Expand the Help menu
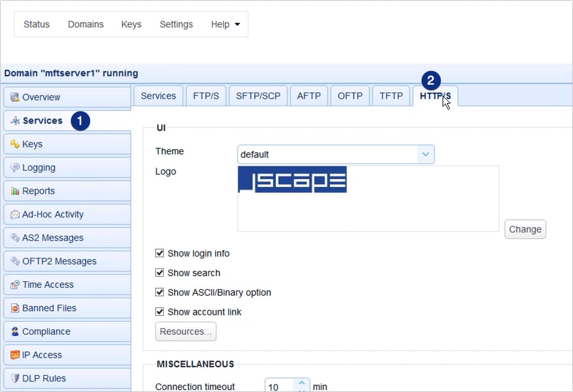 (226, 24)
